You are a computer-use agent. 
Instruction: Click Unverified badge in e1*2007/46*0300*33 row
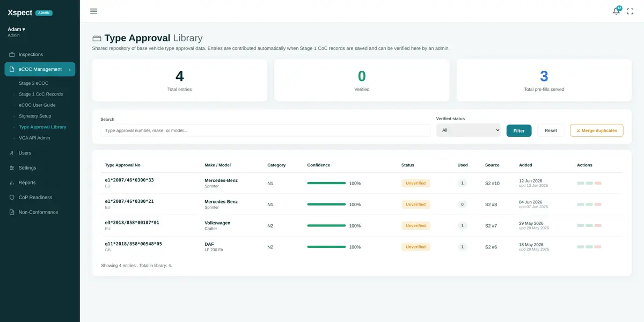(x=415, y=183)
